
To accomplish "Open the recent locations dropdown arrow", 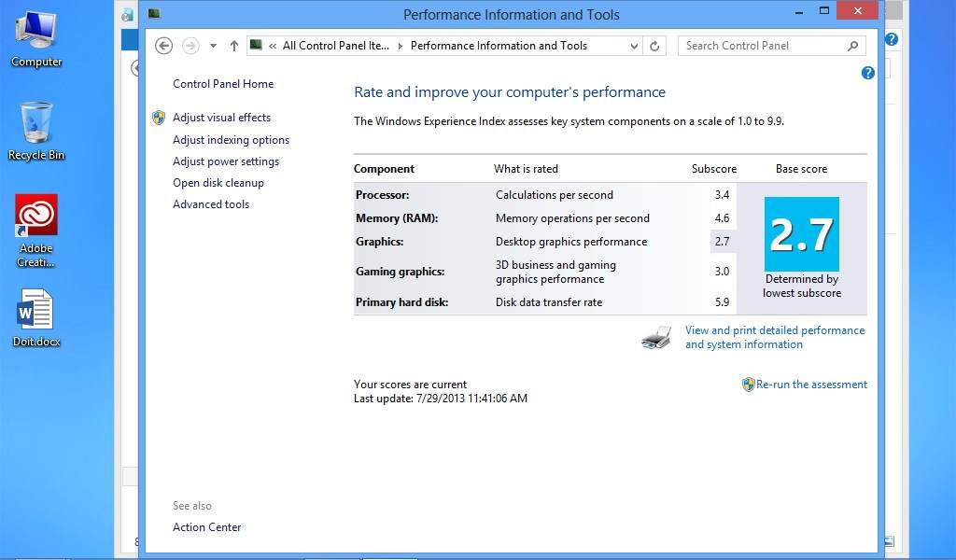I will click(x=213, y=46).
